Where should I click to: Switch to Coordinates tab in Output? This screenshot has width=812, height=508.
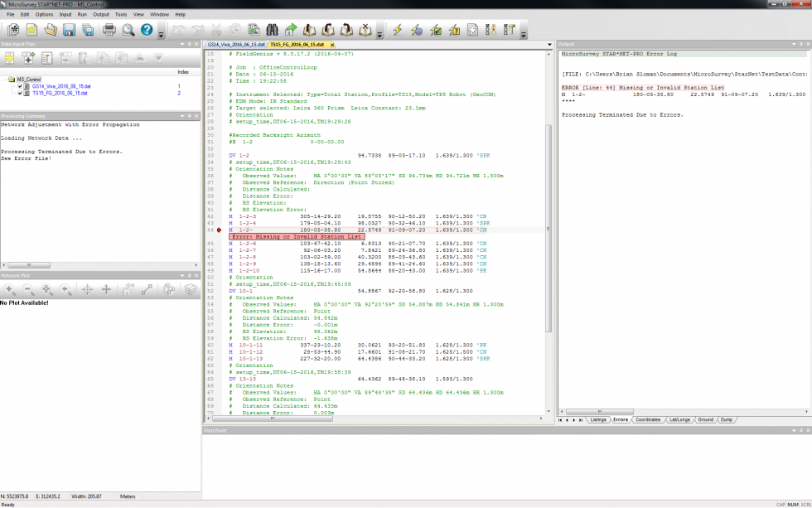[x=647, y=420]
